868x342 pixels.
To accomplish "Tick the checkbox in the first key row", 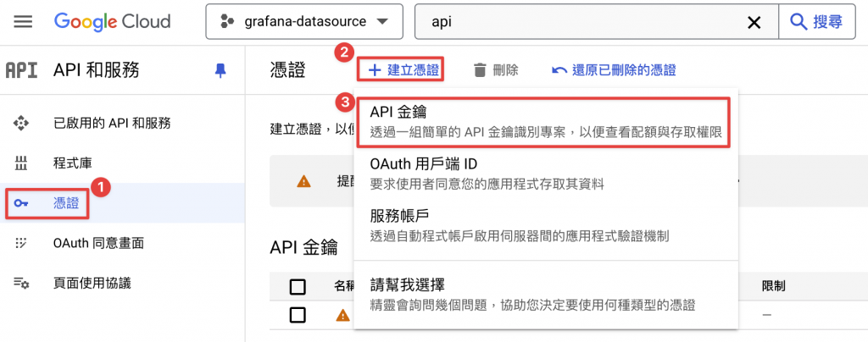I will (x=298, y=316).
